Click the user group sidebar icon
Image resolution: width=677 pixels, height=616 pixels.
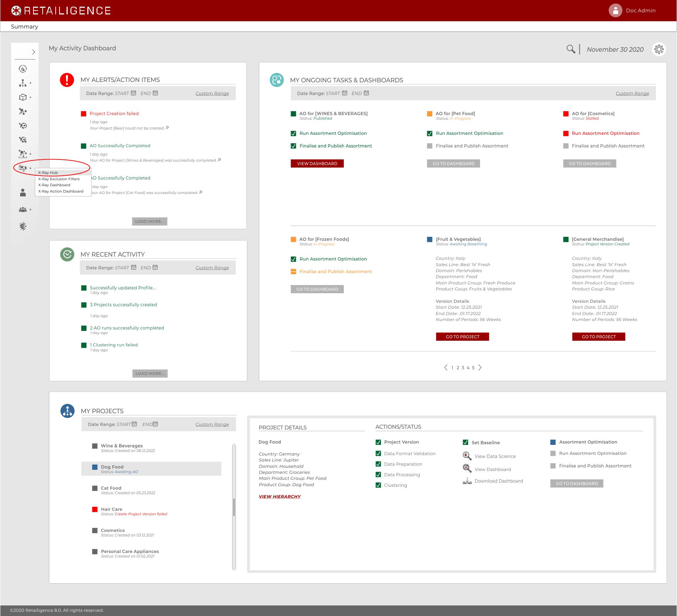pyautogui.click(x=23, y=209)
